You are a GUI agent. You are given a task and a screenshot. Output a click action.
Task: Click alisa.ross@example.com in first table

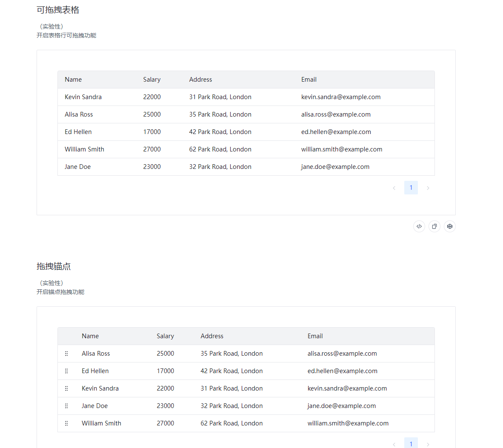(x=336, y=114)
